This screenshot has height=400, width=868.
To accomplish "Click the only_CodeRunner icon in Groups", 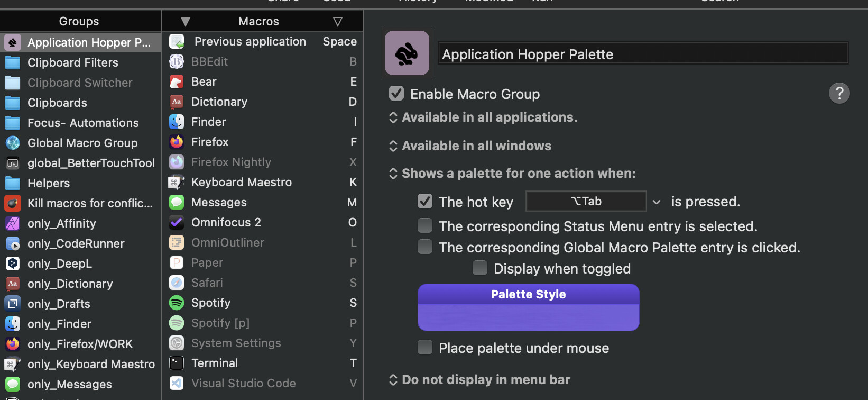I will [13, 243].
